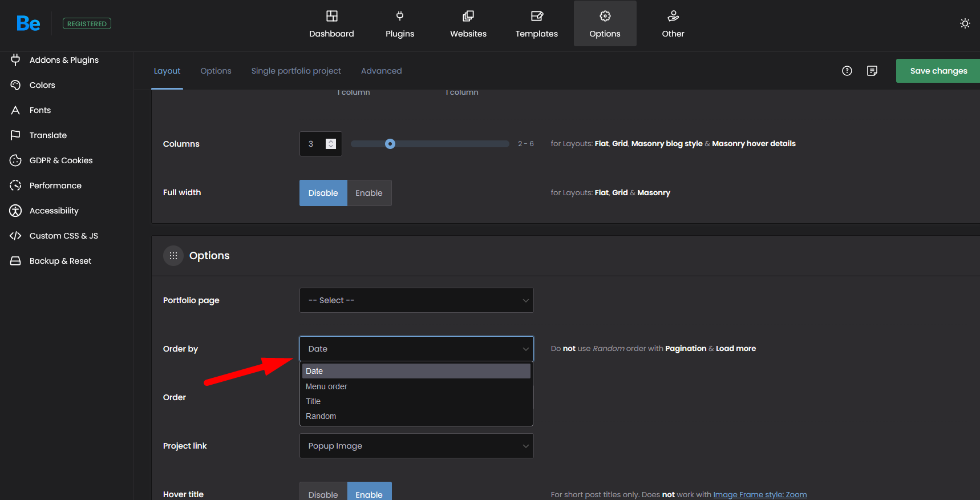The image size is (980, 500).
Task: Click the GDPR & Cookies cookie icon
Action: 15,160
